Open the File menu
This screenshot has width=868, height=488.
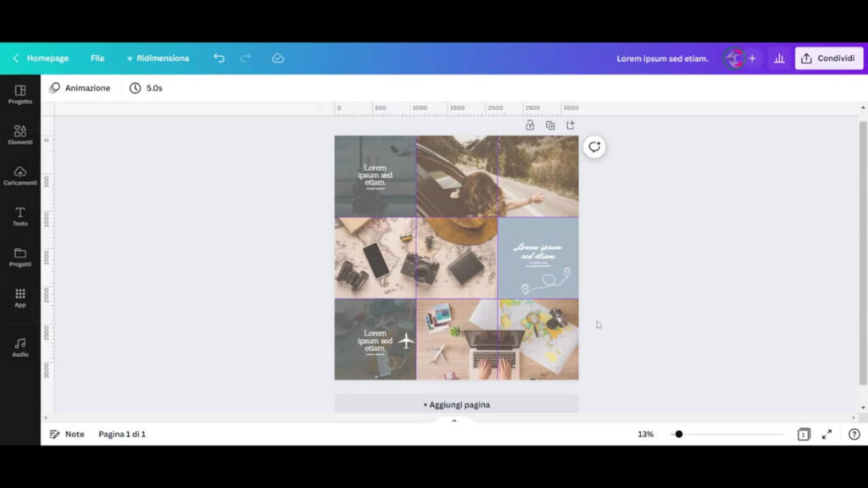click(97, 58)
